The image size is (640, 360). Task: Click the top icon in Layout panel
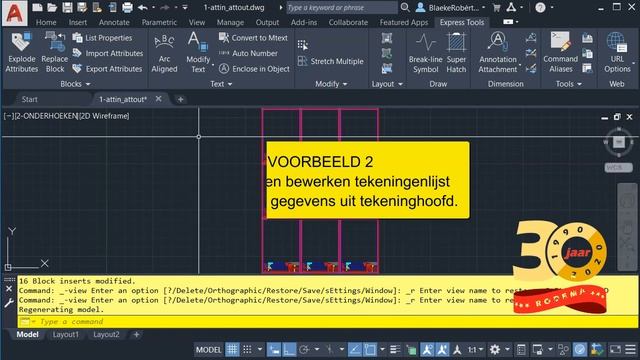pos(387,38)
